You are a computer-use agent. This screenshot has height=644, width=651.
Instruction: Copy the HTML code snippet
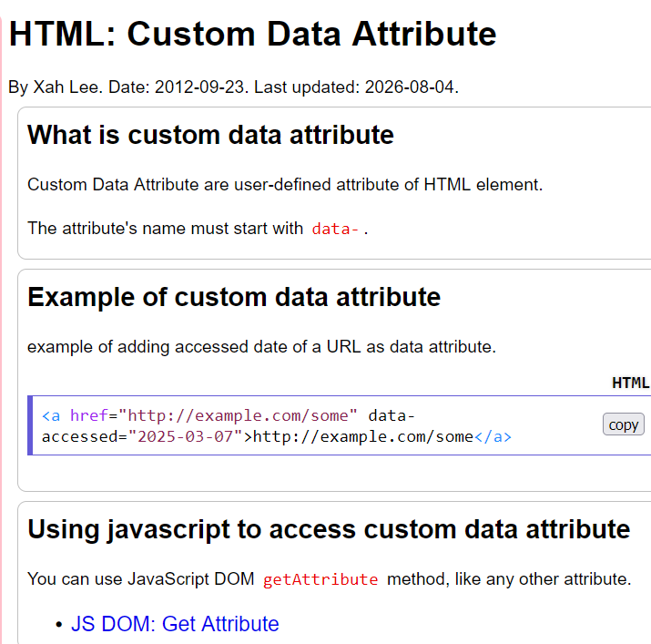click(623, 424)
